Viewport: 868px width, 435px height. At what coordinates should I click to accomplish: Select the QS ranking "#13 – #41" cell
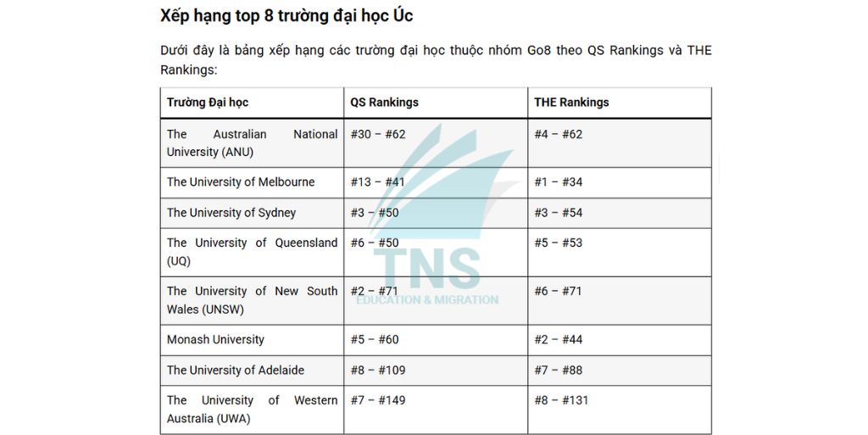click(x=378, y=182)
